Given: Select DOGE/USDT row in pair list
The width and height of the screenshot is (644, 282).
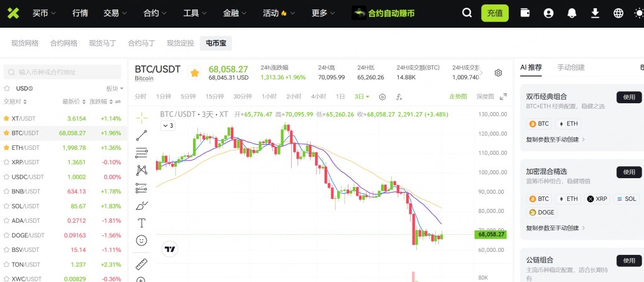Looking at the screenshot, I should [x=64, y=235].
